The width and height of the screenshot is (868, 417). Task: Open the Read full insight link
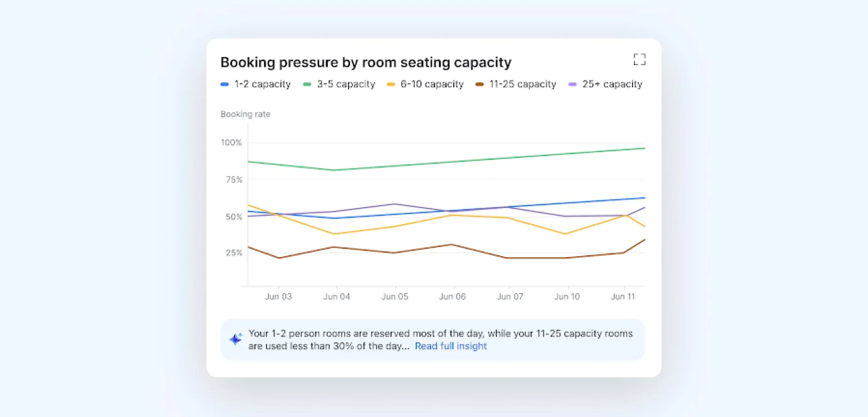coord(450,346)
